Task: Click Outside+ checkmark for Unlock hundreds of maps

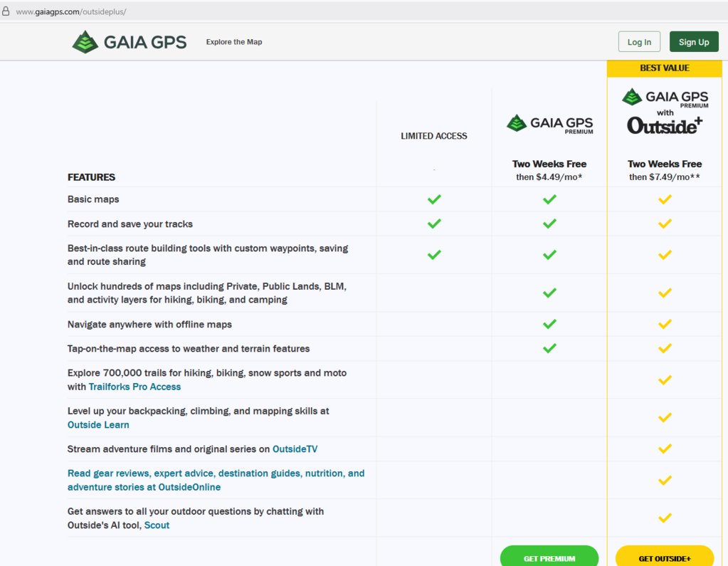Action: click(665, 293)
